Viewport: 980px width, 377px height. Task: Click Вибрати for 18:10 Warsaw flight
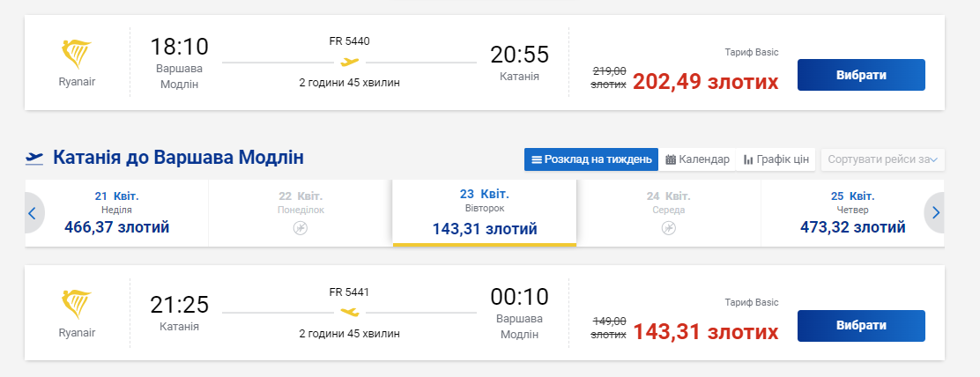point(860,75)
